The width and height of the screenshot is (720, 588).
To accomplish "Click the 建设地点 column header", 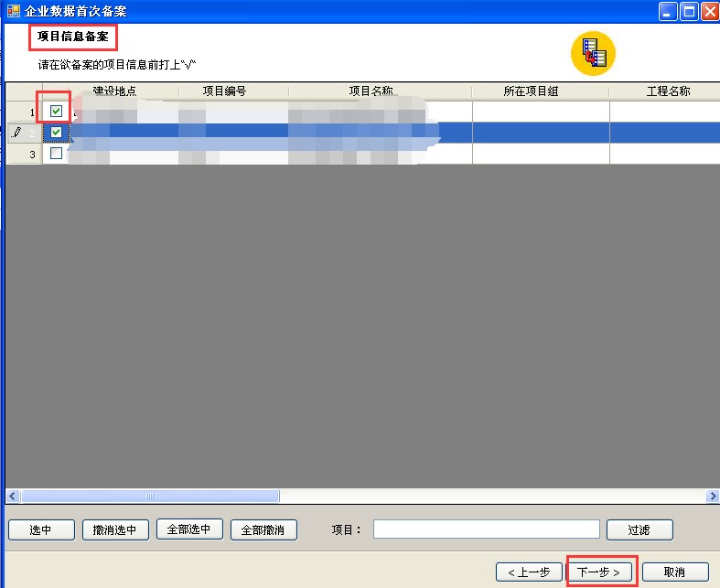I will pyautogui.click(x=114, y=91).
